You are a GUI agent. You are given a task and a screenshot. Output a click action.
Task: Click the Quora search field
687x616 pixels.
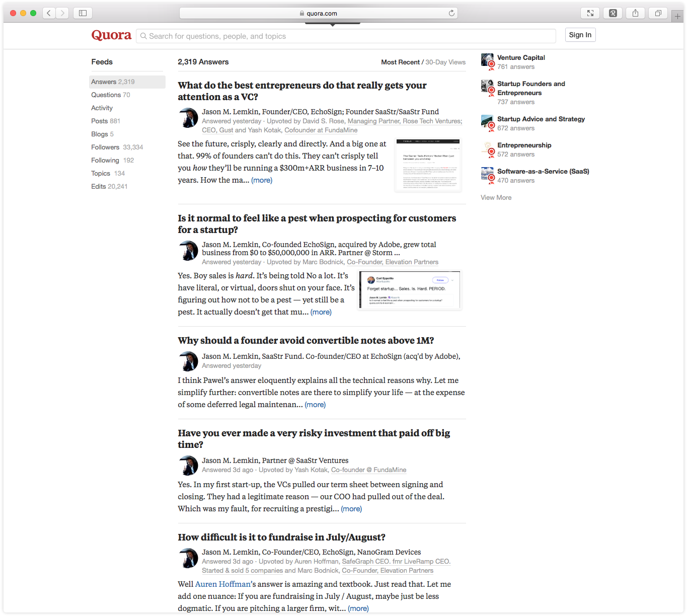(346, 36)
